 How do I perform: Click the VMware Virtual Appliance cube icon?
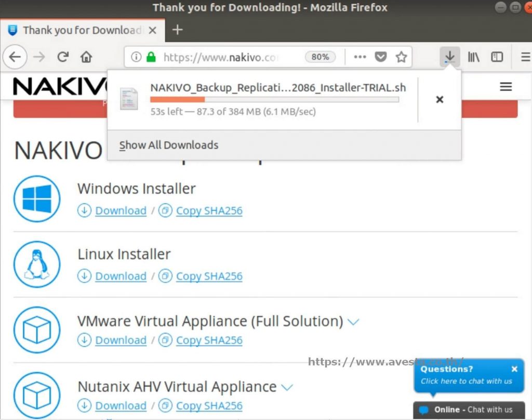[37, 330]
